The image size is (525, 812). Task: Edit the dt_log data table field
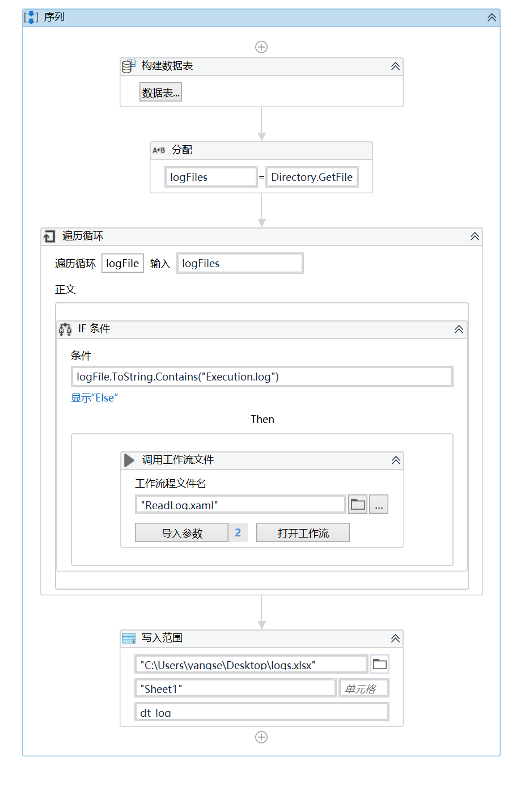262,712
